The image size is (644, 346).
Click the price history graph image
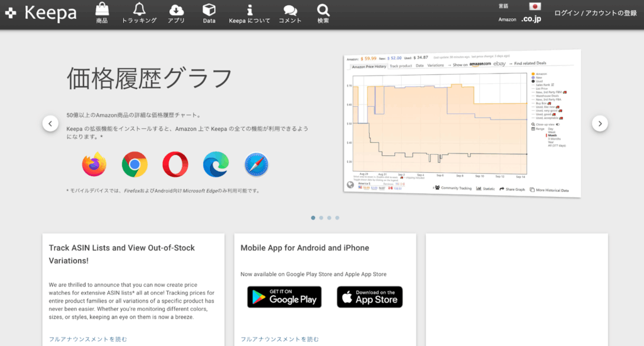(x=462, y=123)
